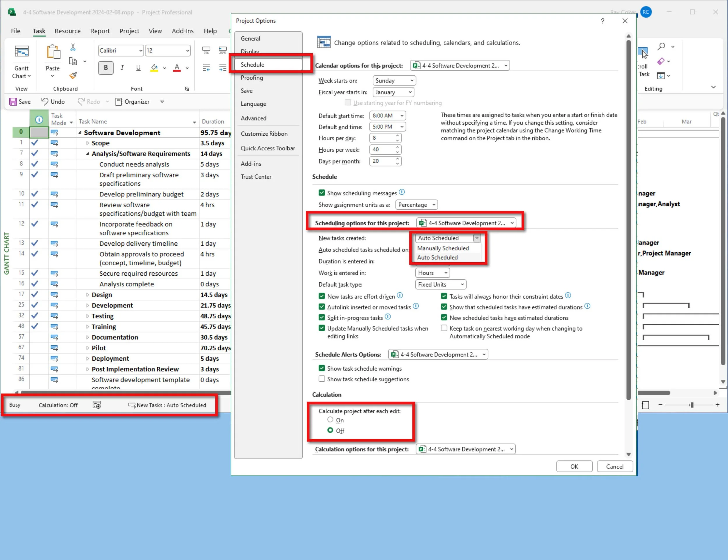Apply background fill color bucket

click(154, 68)
